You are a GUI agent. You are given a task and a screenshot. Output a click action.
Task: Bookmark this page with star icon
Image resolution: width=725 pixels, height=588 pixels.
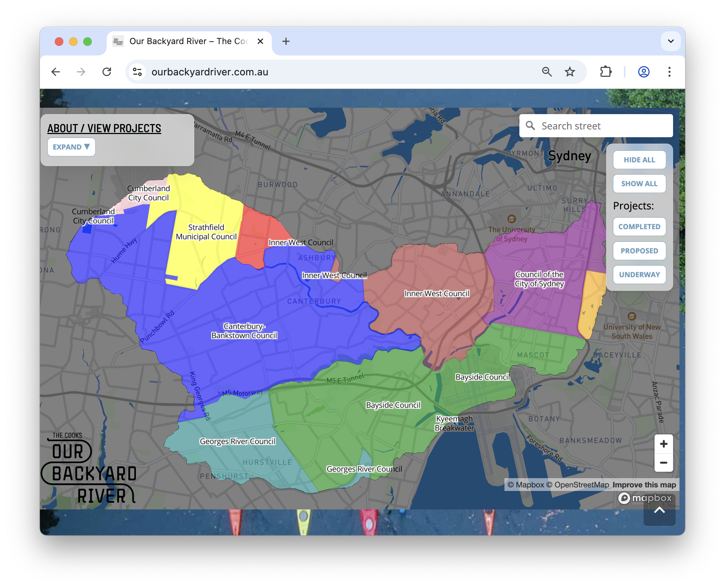570,72
